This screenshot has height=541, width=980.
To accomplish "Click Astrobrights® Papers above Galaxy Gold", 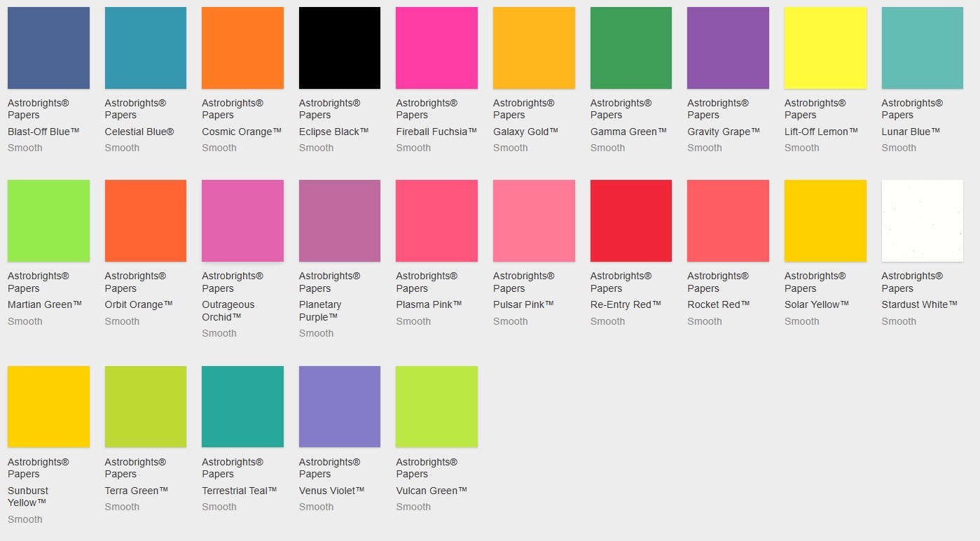I will tap(524, 109).
